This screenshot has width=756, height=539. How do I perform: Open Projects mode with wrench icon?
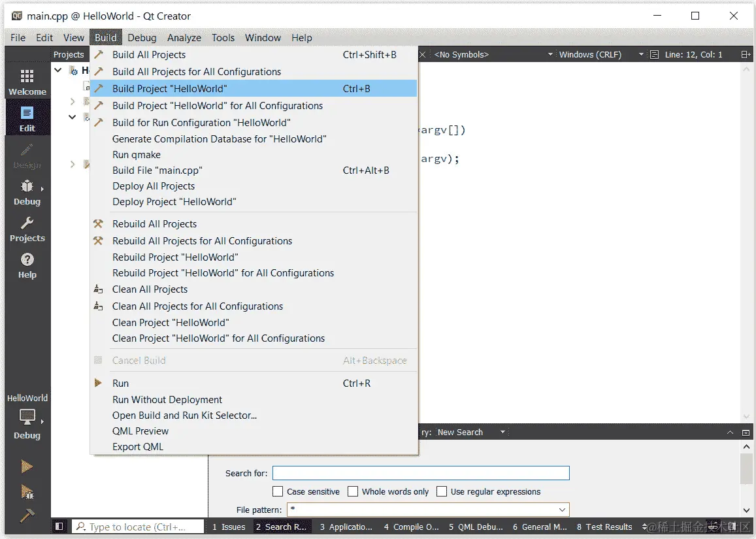(27, 229)
